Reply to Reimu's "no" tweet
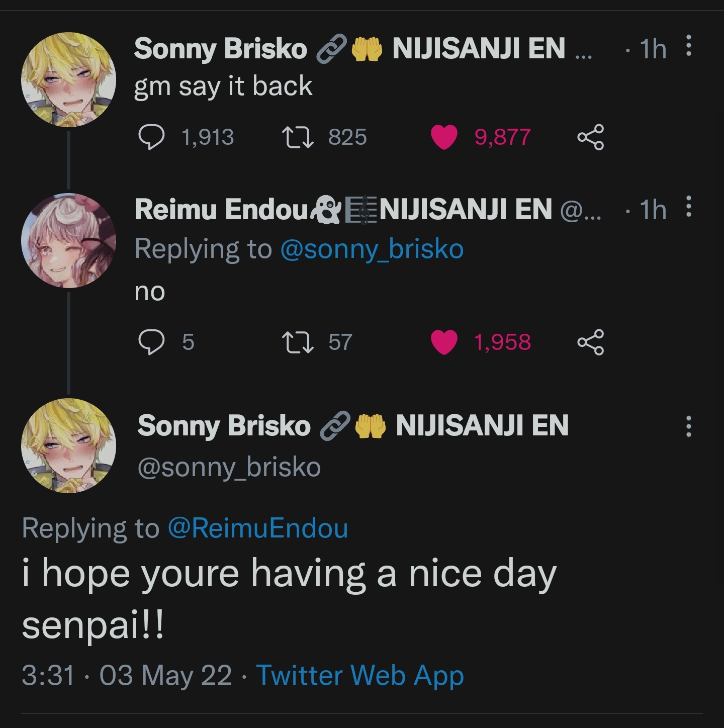The height and width of the screenshot is (728, 724). point(151,342)
